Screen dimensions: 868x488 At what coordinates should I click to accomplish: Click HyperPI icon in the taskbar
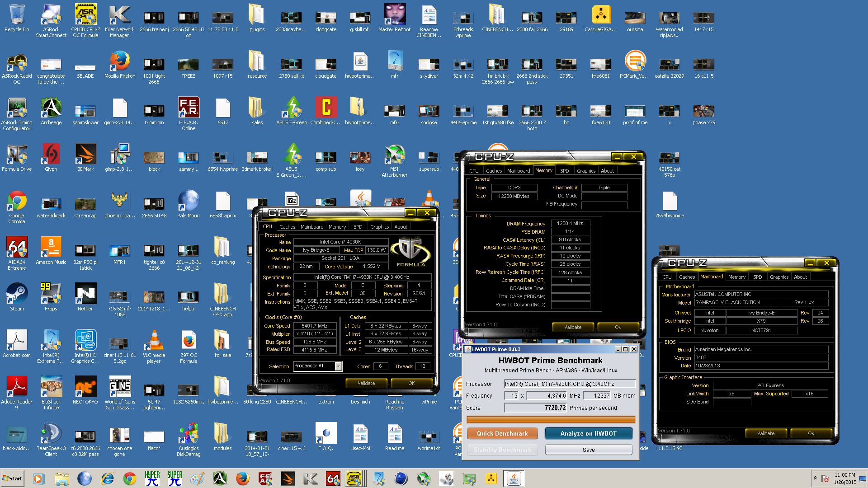click(152, 478)
